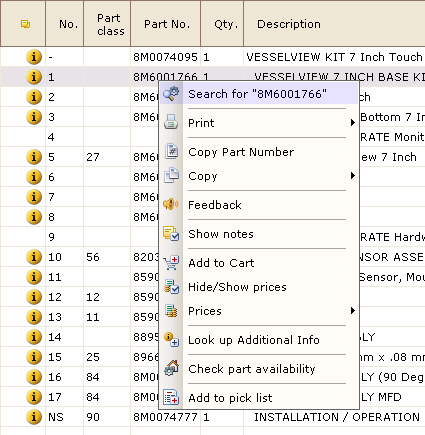The image size is (425, 435).
Task: Choose Search for "8M6001766"
Action: tap(259, 94)
